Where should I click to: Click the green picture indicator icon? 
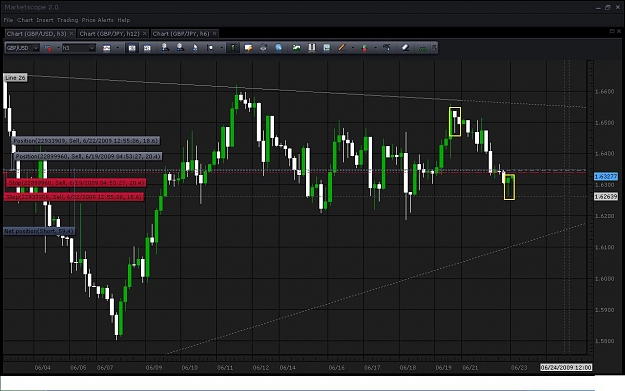(296, 48)
